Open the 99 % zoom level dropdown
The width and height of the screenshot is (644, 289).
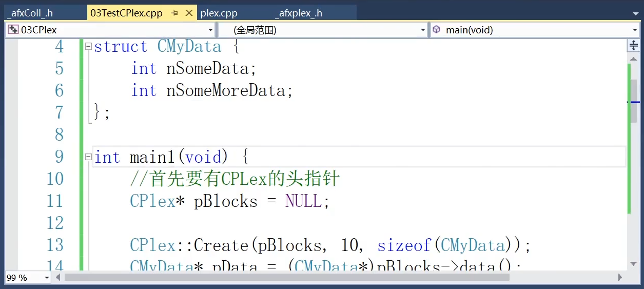[47, 278]
